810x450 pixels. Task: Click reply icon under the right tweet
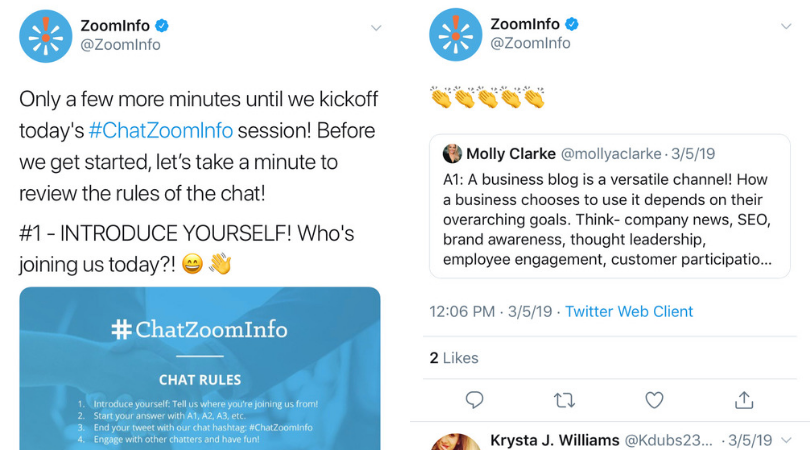coord(475,400)
